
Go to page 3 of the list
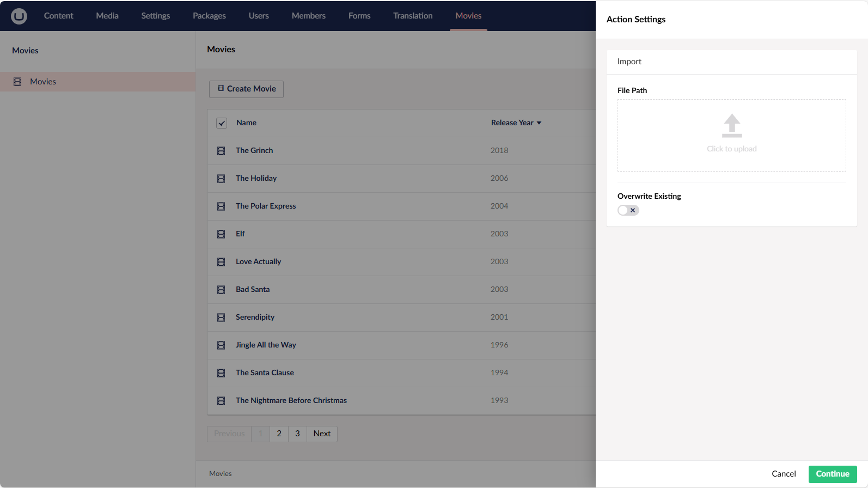[x=297, y=434]
